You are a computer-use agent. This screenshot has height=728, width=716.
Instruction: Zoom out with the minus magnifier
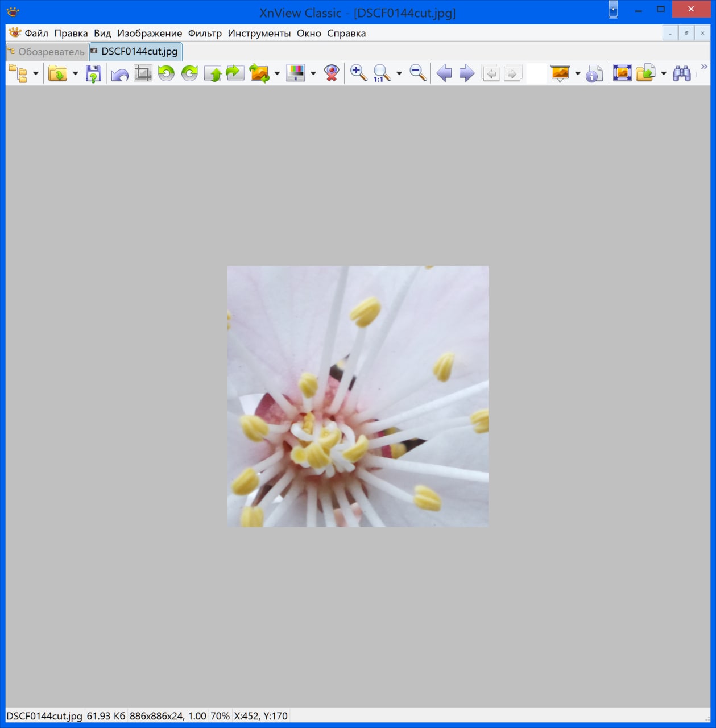418,73
